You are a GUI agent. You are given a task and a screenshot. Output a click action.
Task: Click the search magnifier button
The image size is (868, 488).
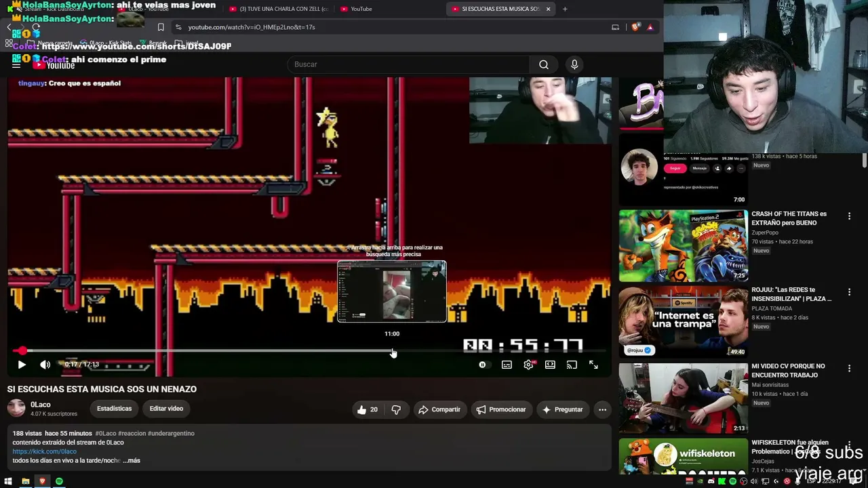(544, 64)
